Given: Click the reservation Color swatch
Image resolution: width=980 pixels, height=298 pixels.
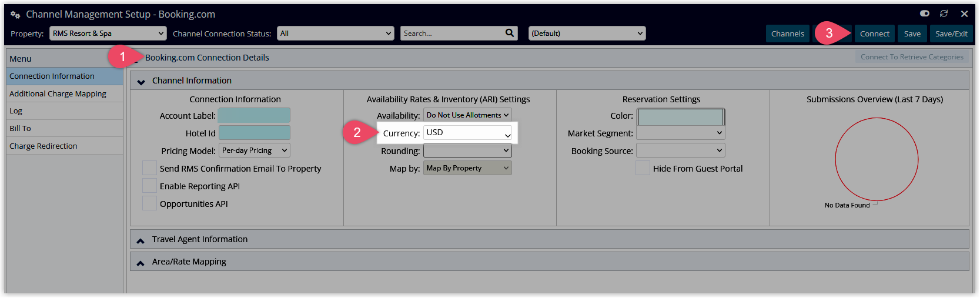Looking at the screenshot, I should click(681, 116).
